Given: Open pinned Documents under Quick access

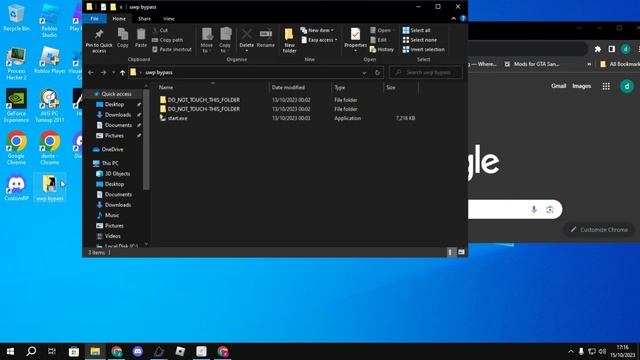Looking at the screenshot, I should tap(118, 125).
